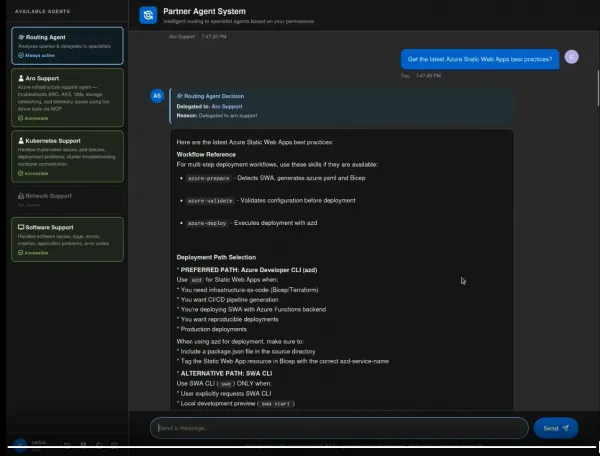Click the routing icon beside Routing Agent
This screenshot has height=456, width=600.
coord(21,37)
